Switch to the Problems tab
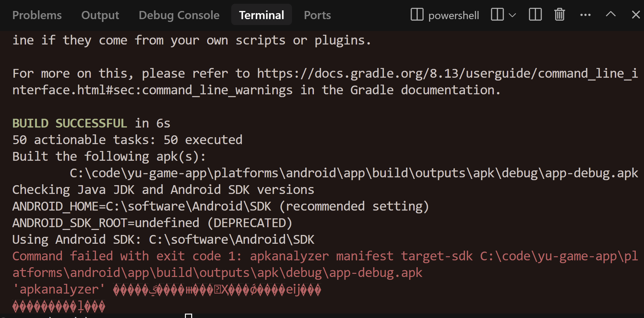The width and height of the screenshot is (644, 318). (37, 15)
